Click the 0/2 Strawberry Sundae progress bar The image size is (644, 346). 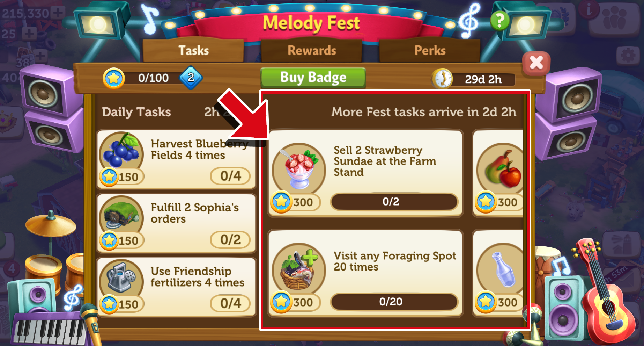pyautogui.click(x=394, y=202)
